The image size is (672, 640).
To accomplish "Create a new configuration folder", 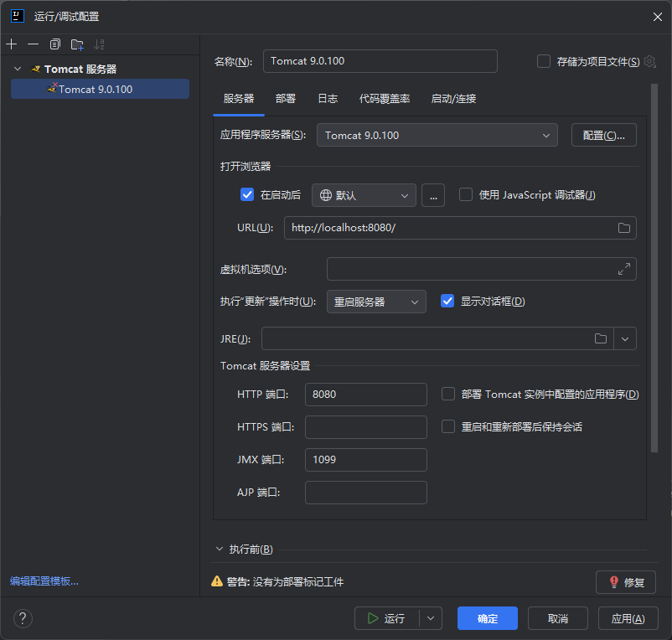I will coord(77,44).
